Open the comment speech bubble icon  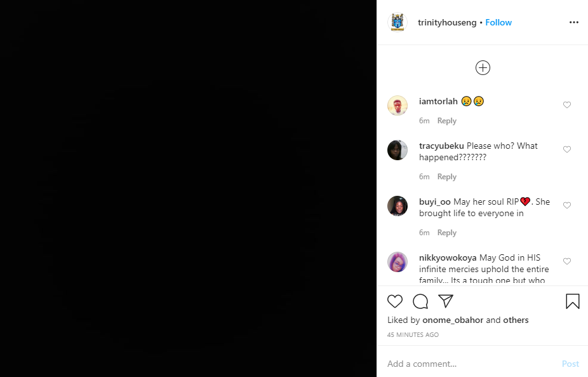coord(420,301)
